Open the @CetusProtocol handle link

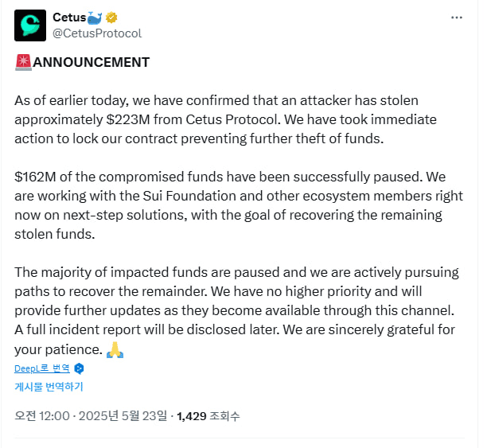97,33
